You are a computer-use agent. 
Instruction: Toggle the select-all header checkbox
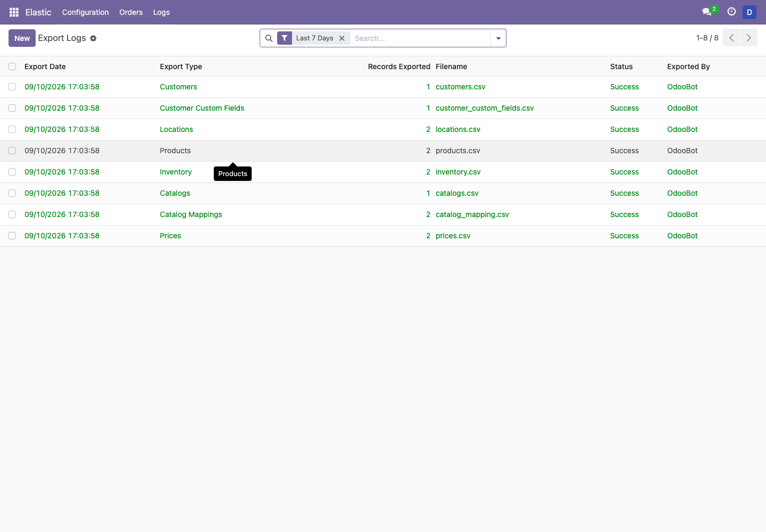12,66
